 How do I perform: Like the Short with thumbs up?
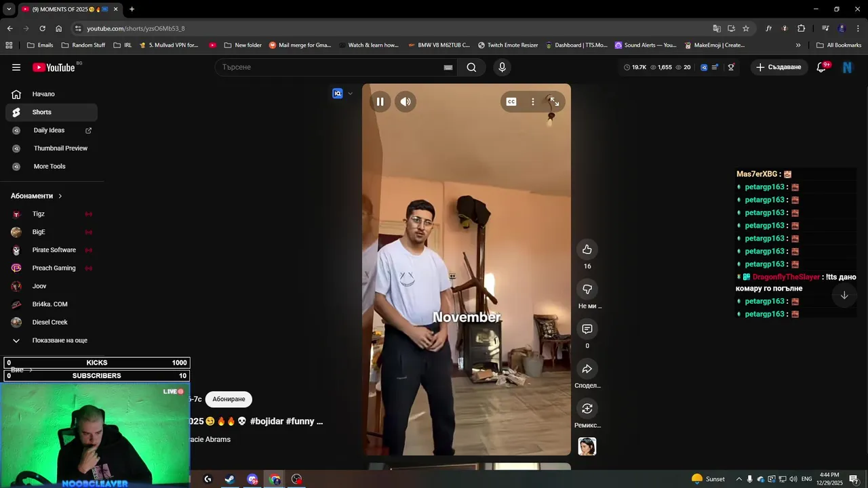click(x=587, y=249)
